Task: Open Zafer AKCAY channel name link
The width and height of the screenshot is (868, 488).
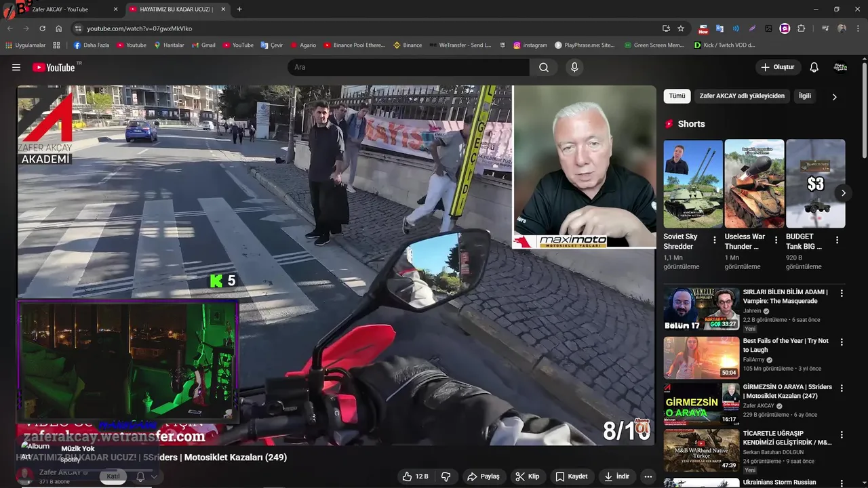Action: pos(60,472)
